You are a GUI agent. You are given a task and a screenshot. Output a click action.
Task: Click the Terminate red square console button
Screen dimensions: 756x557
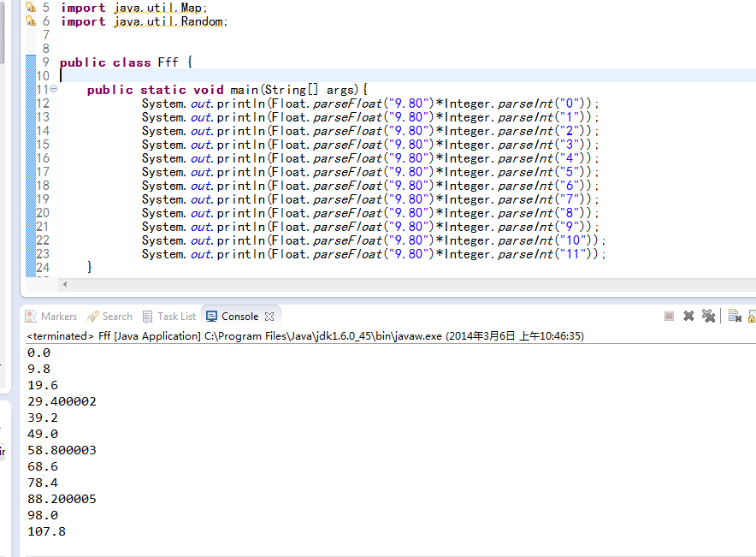(669, 316)
